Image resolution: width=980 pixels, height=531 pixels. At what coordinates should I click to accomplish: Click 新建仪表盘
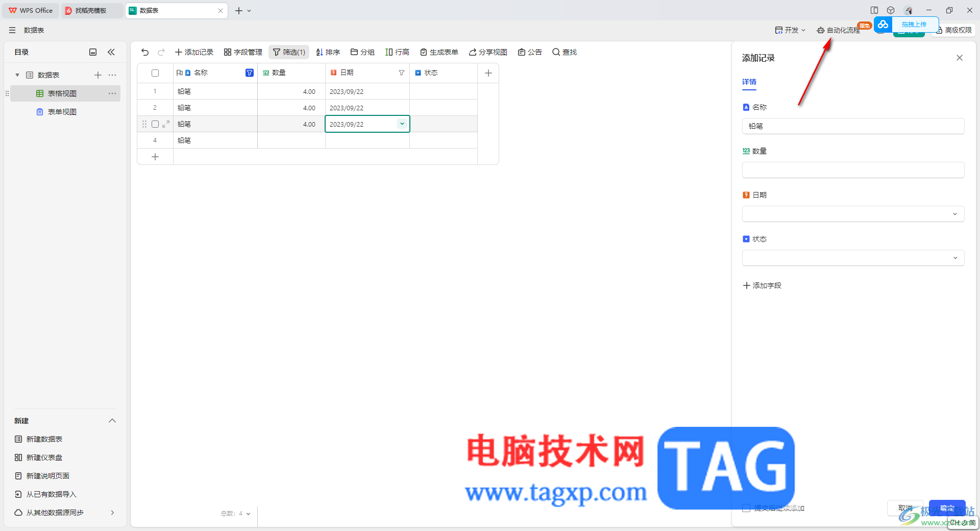(39, 457)
